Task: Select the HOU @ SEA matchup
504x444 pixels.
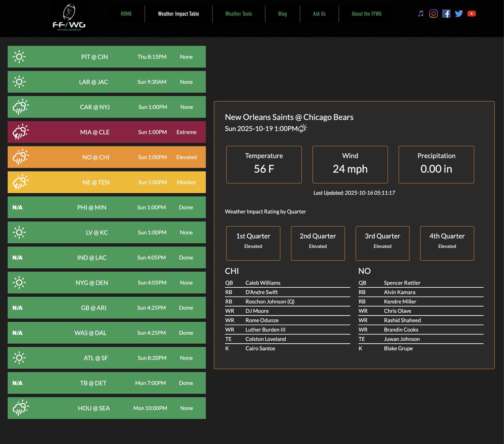Action: [x=107, y=408]
